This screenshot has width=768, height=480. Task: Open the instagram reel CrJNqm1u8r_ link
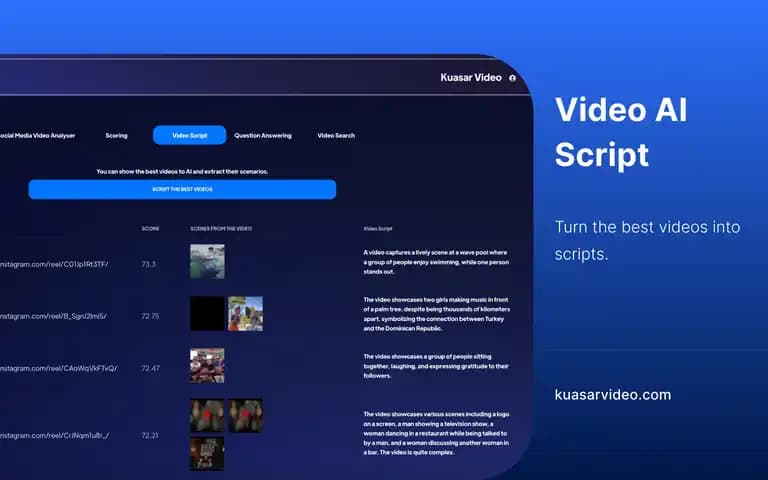click(x=55, y=435)
